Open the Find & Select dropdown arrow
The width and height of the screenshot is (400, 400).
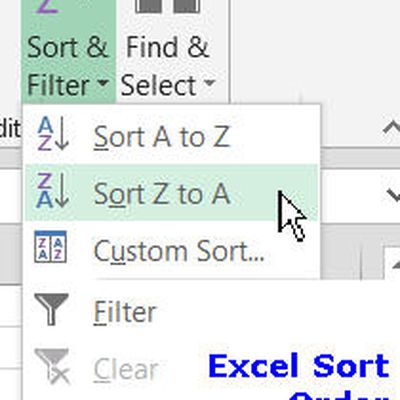[209, 82]
